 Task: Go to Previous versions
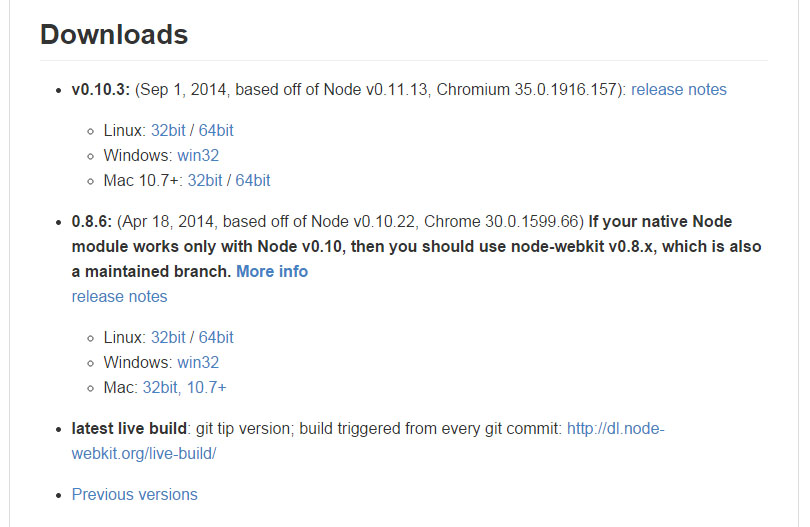134,494
